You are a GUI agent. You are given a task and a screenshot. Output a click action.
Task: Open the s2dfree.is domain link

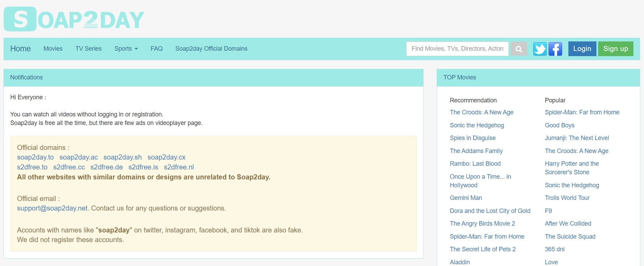pos(143,167)
